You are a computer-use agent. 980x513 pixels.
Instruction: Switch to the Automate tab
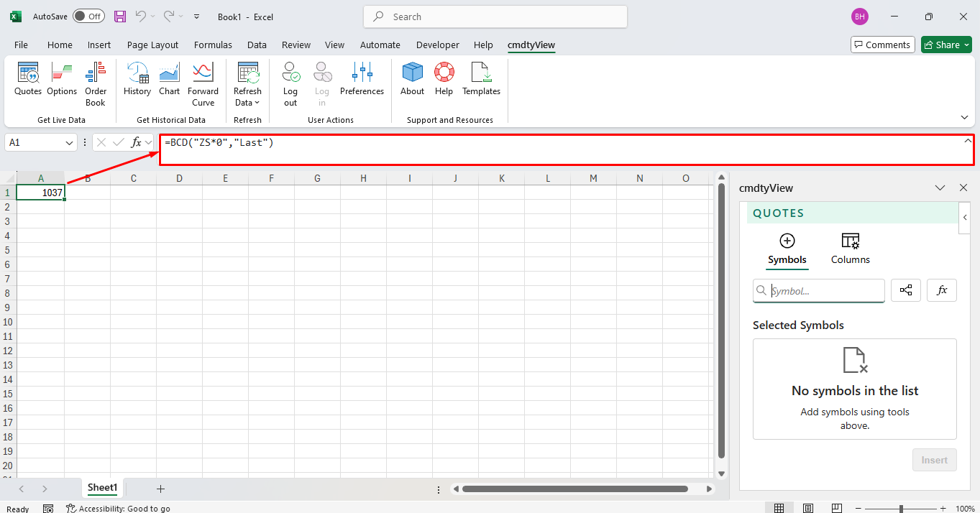pyautogui.click(x=380, y=45)
